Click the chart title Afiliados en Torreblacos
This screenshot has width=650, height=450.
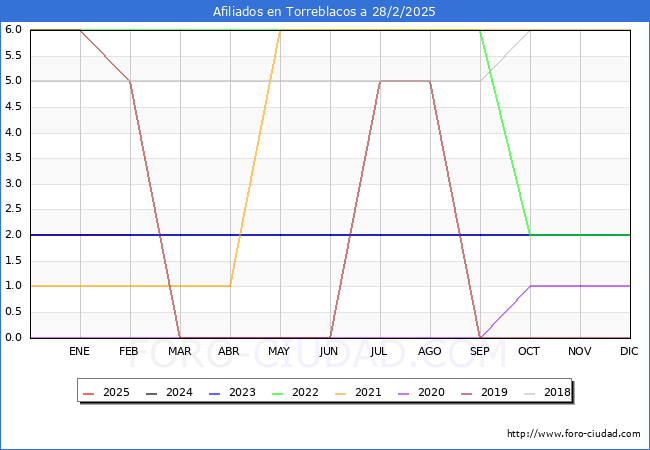(x=324, y=12)
